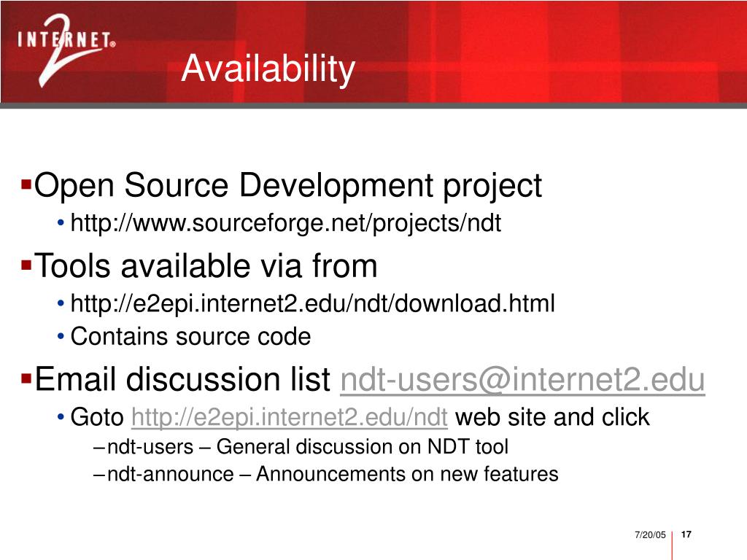Open the ndt-users@internet2.edu email link
The height and width of the screenshot is (560, 747).
[522, 379]
